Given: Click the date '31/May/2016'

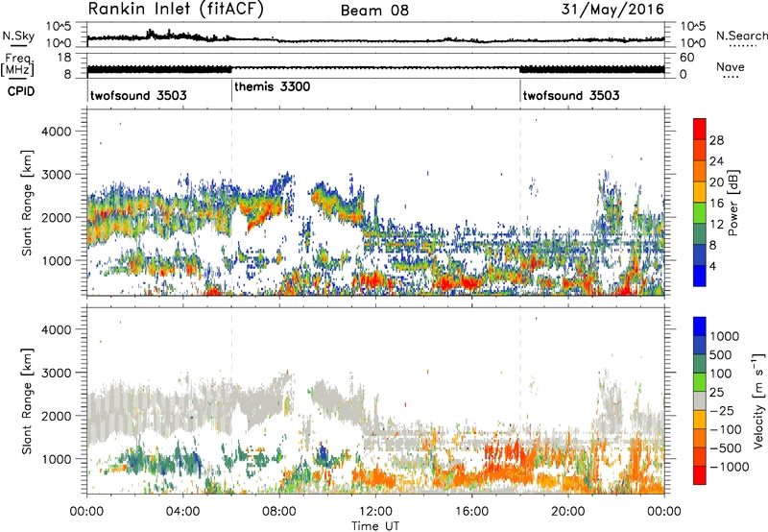Looking at the screenshot, I should pos(612,9).
